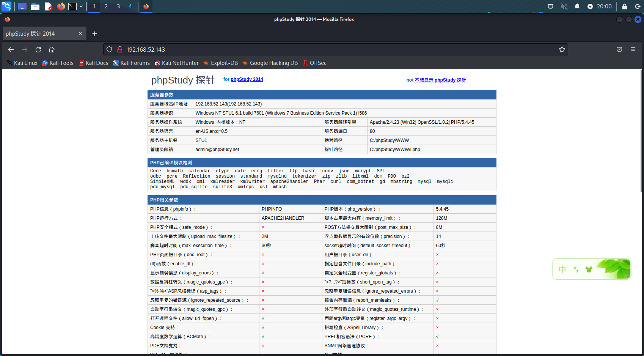Switch to workspace 2
644x356 pixels.
106,6
